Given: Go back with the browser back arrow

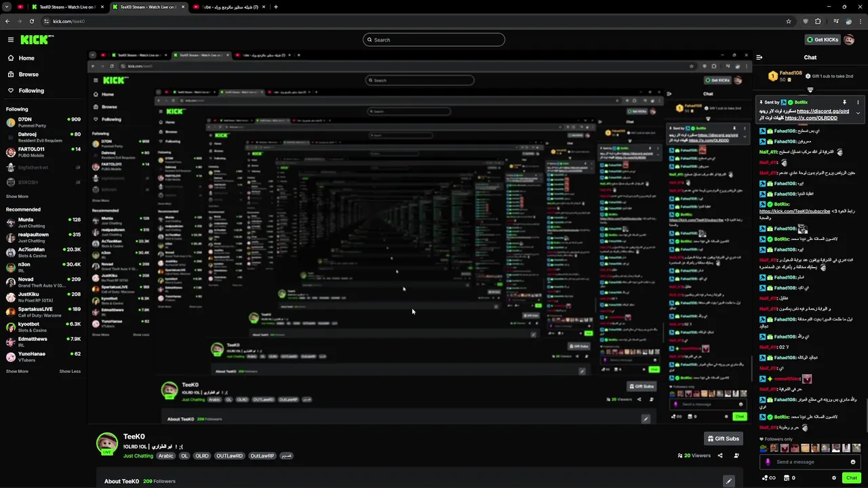Looking at the screenshot, I should (7, 21).
